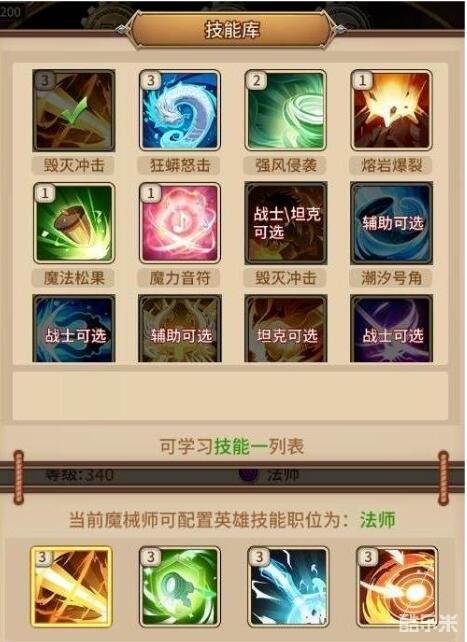Viewport: 467px width, 642px height.
Task: Tap the locked 战士\坦克可选 毁灭冲击 skill
Action: coord(286,223)
